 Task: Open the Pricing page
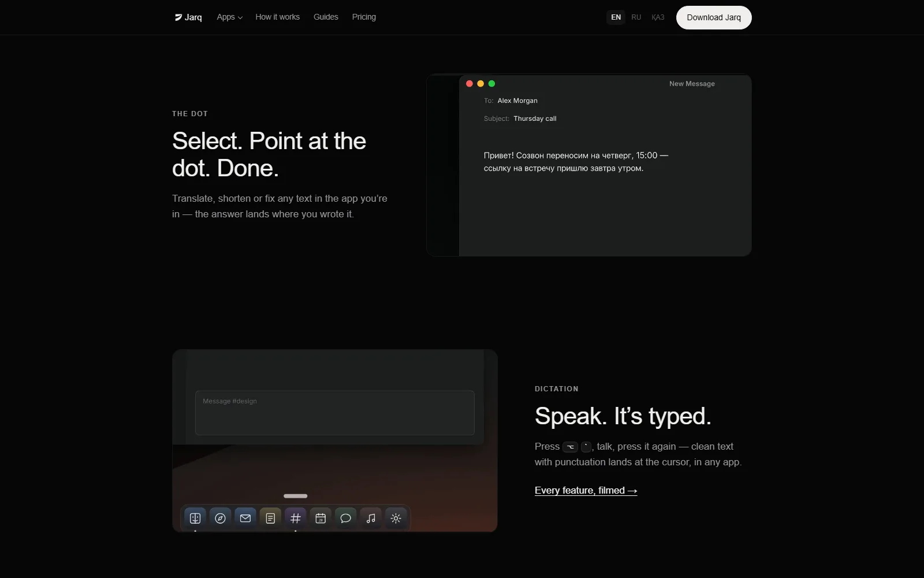364,17
